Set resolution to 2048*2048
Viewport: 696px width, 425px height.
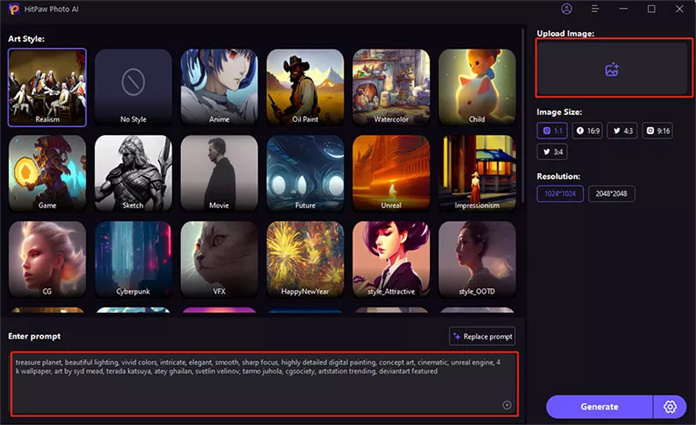point(611,194)
